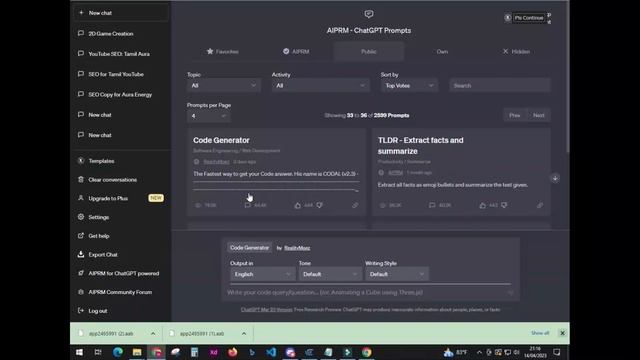Viewport: 640px width, 360px height.
Task: Copy link icon on Code Generator card
Action: [355, 205]
